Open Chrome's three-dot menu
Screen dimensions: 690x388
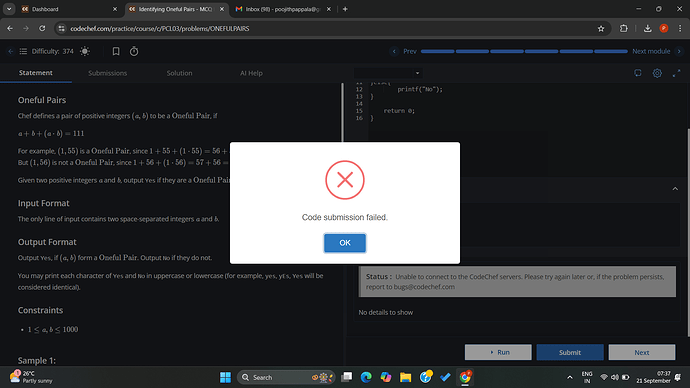680,28
